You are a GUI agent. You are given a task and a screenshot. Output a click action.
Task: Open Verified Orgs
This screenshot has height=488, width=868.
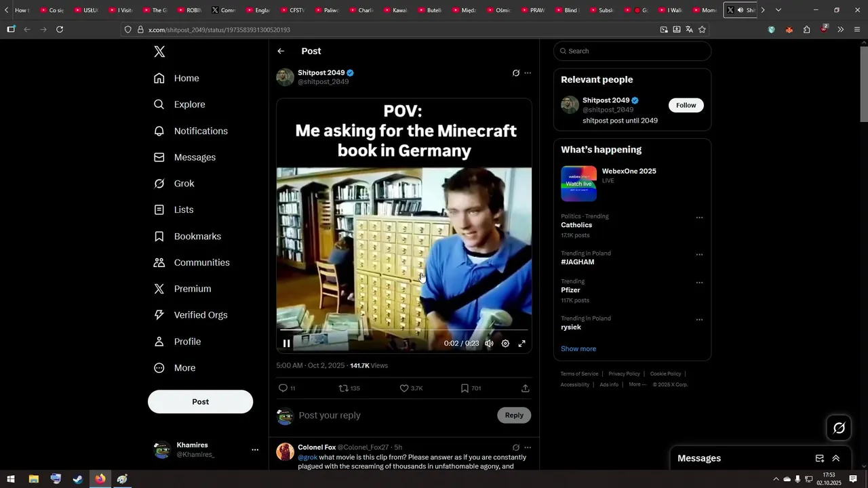[x=191, y=315]
